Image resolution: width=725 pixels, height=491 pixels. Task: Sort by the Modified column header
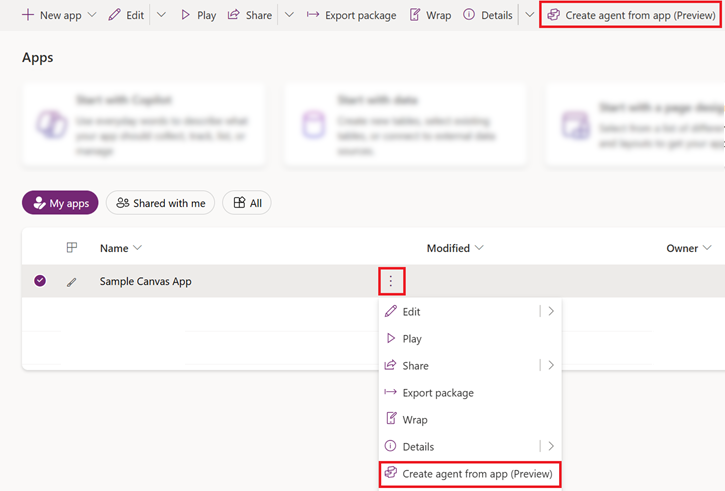(x=455, y=248)
